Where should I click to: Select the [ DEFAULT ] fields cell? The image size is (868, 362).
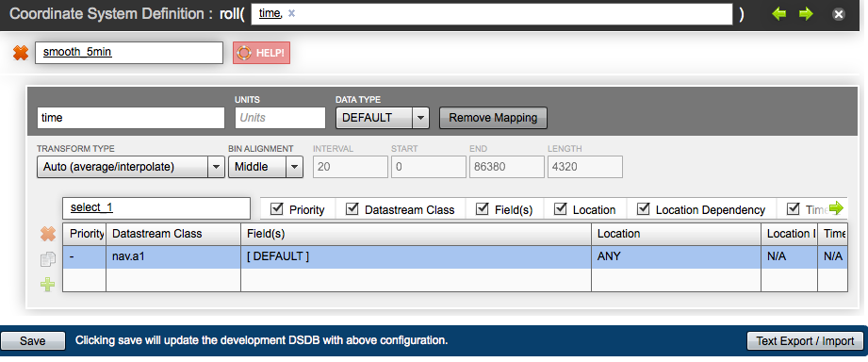417,256
